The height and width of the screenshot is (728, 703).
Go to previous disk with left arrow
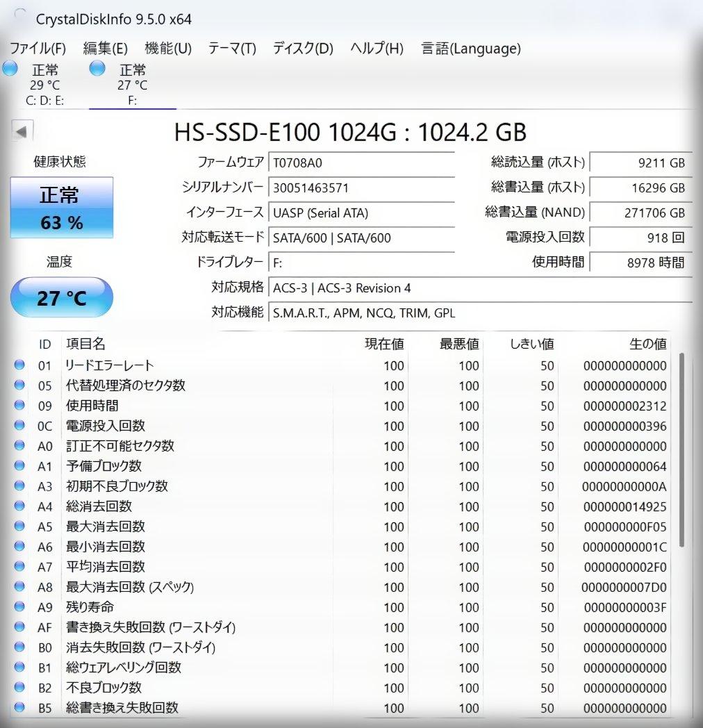coord(22,131)
